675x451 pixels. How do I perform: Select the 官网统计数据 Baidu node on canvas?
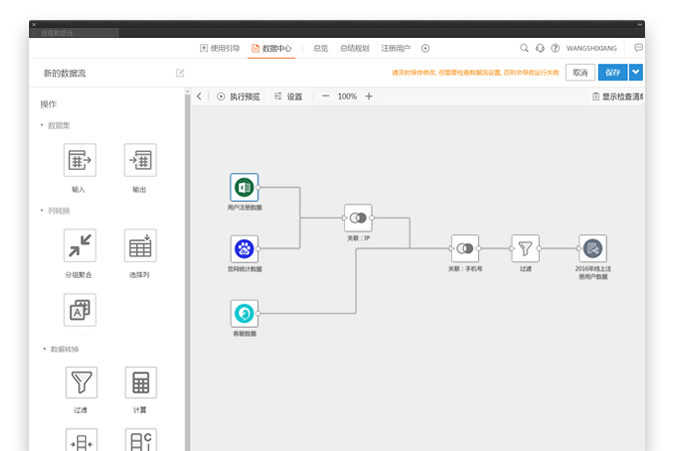click(x=244, y=249)
